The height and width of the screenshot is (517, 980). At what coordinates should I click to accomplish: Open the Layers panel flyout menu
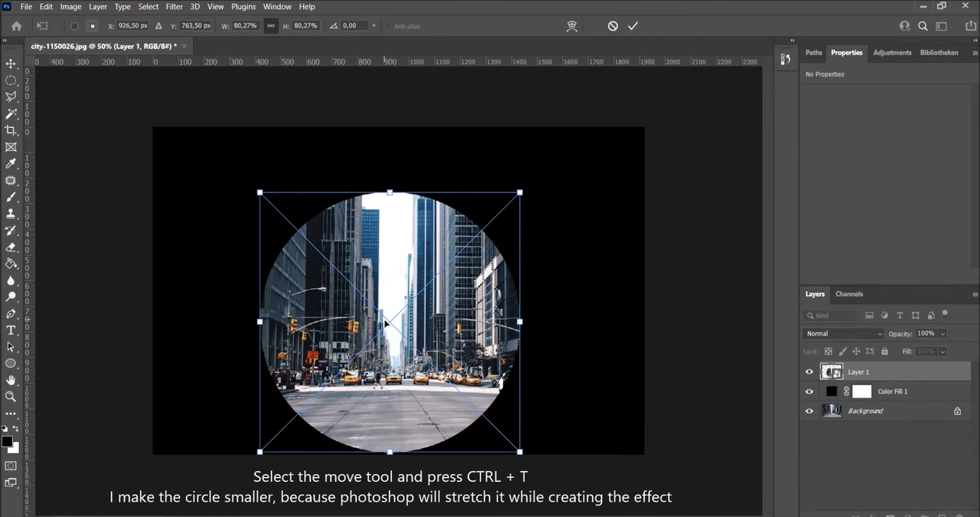975,294
